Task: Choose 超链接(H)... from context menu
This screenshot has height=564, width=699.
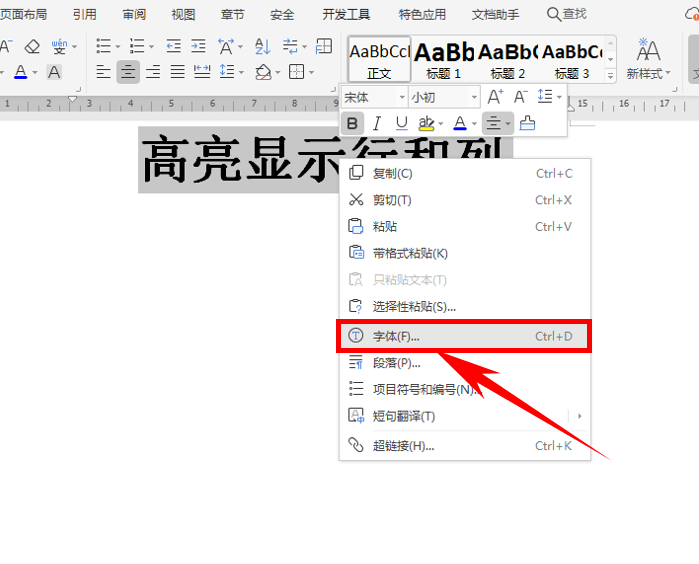Action: pyautogui.click(x=465, y=445)
